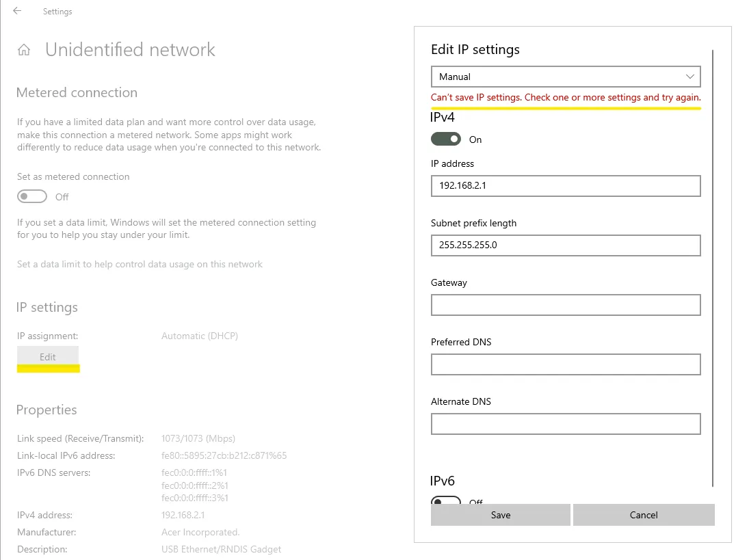Viewport: 736px width, 560px height.
Task: Focus the empty Gateway input box
Action: tap(565, 305)
